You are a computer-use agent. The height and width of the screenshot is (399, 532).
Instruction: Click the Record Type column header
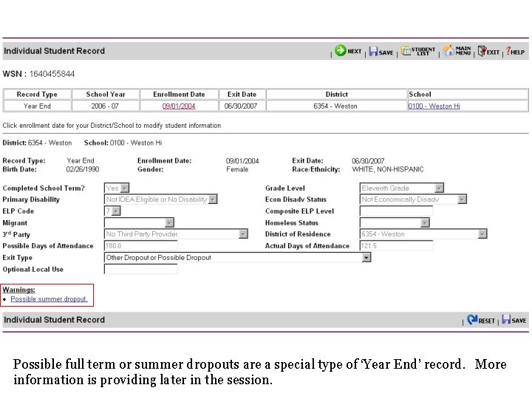38,95
